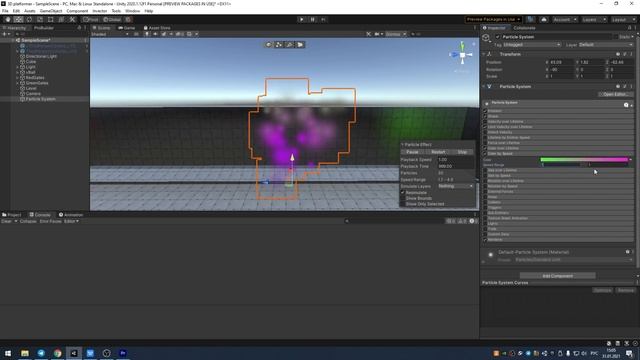Click the Step frame button
Screen dimensions: 640x360
pos(323,19)
